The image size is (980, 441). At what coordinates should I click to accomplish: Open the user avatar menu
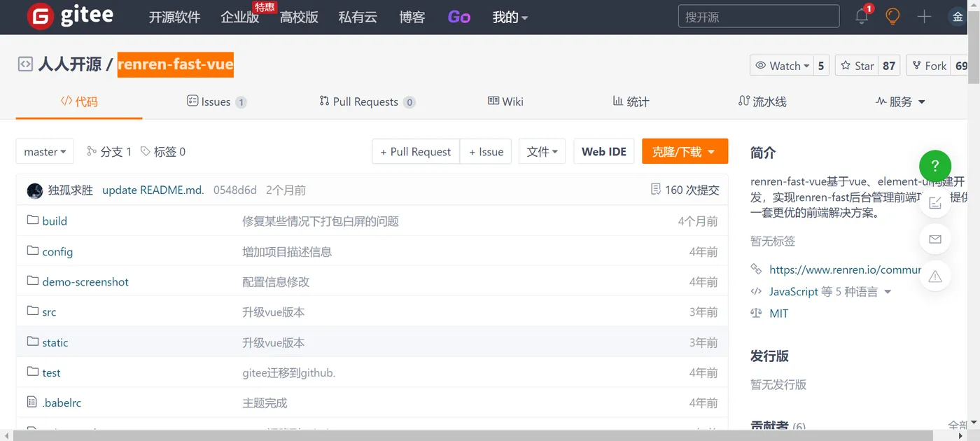tap(956, 17)
